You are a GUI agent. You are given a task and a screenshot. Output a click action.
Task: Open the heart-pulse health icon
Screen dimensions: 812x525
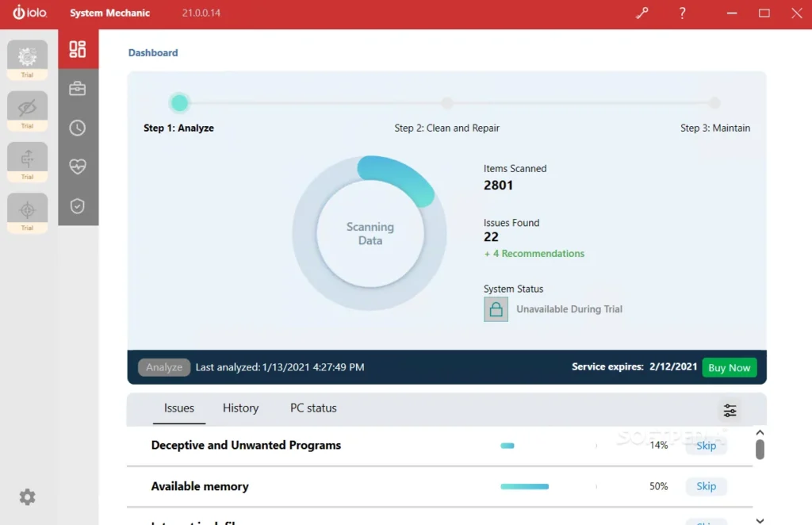click(78, 167)
